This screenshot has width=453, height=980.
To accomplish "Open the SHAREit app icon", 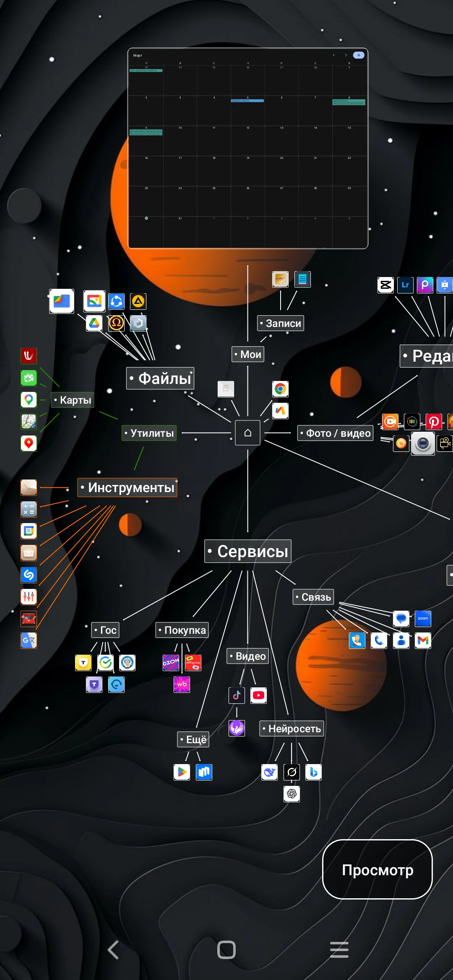I will coord(116,301).
